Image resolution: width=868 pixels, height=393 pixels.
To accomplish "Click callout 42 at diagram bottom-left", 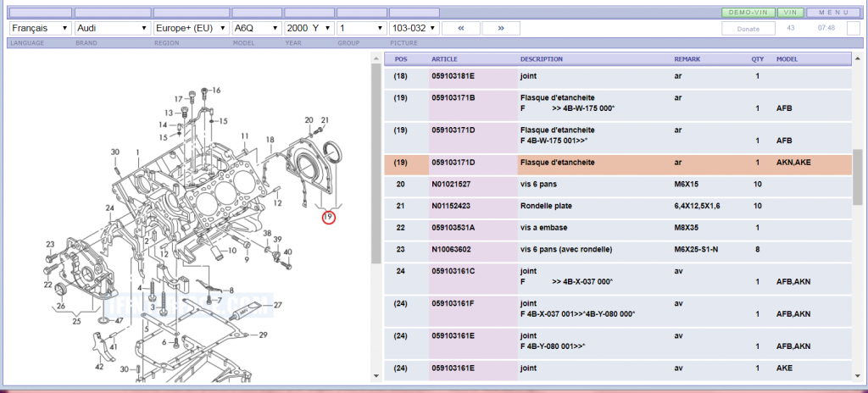I will (99, 367).
